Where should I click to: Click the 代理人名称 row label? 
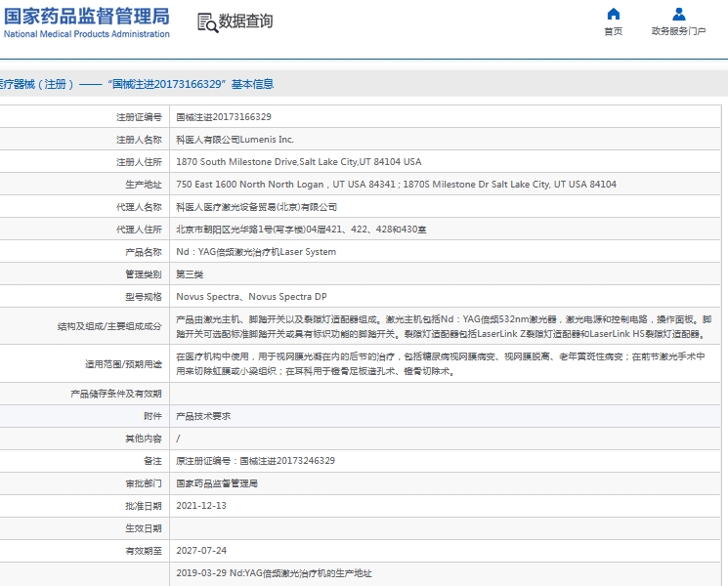[x=139, y=207]
